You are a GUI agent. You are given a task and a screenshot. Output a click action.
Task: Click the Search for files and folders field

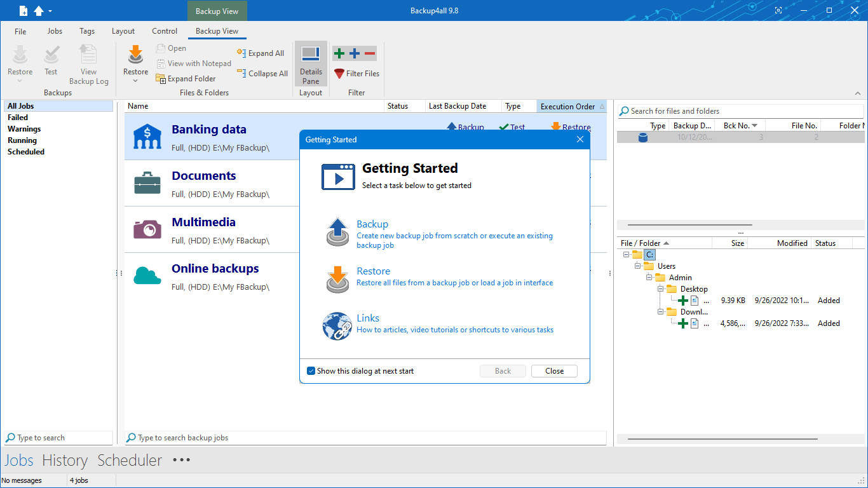[741, 111]
